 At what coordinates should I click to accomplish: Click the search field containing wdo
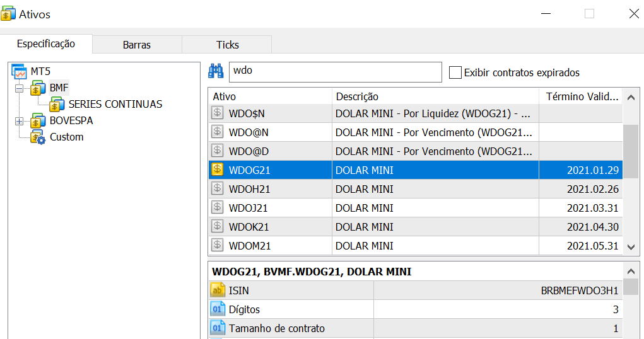tap(335, 72)
